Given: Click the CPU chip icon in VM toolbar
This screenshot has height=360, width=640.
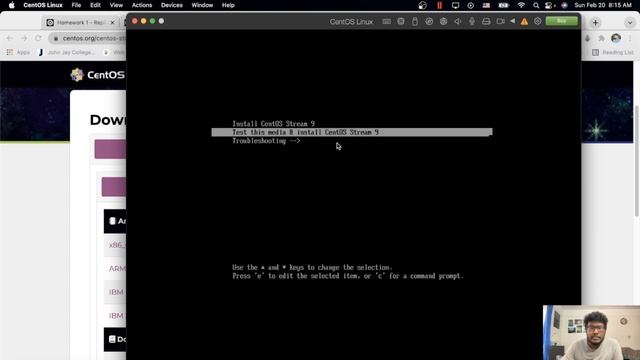Looking at the screenshot, I should (401, 21).
